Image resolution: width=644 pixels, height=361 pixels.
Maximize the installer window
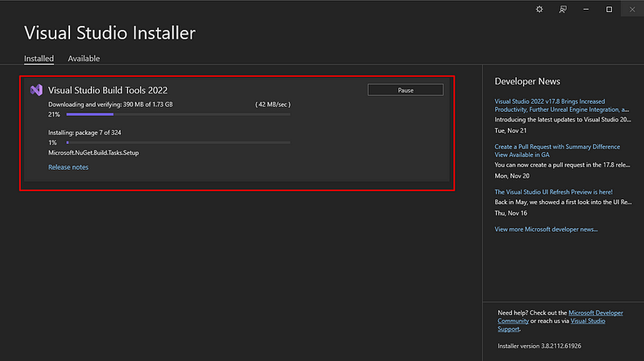click(x=609, y=9)
